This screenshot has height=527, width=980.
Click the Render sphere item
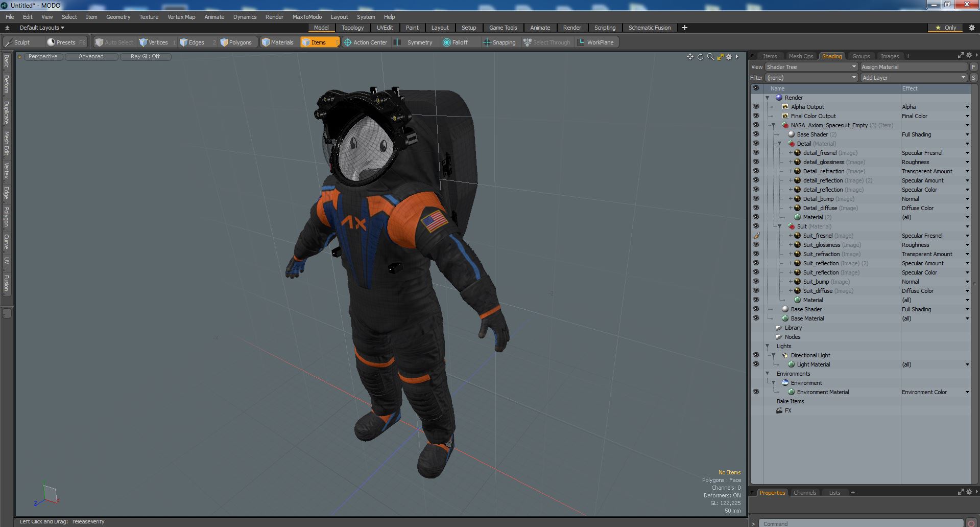(779, 98)
